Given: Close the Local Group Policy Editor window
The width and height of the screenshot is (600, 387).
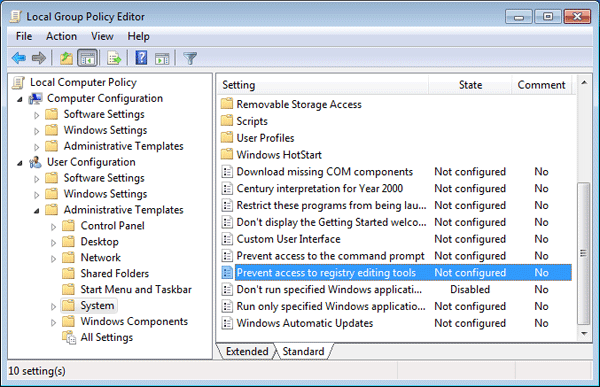Looking at the screenshot, I should click(x=577, y=17).
